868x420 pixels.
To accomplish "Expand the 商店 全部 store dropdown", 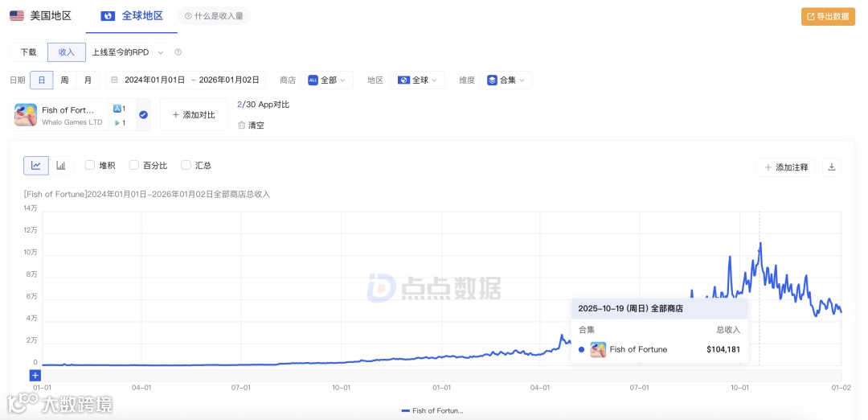I will (x=326, y=80).
